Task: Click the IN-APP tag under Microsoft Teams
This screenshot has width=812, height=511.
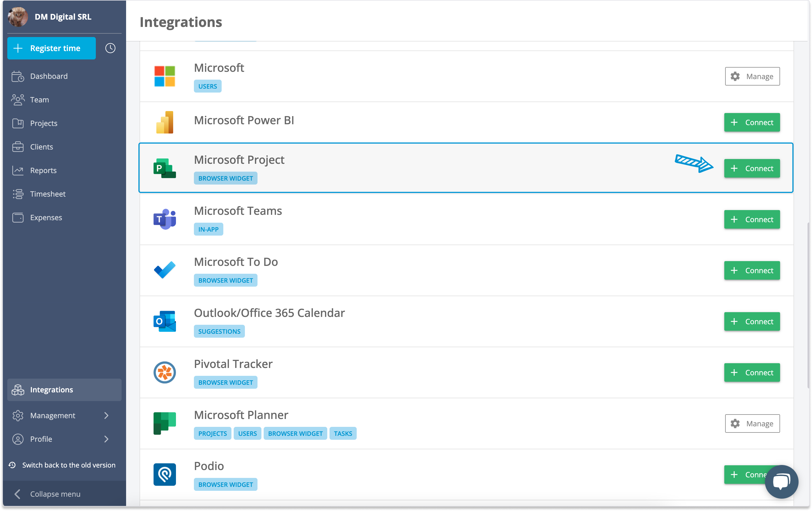Action: 208,229
